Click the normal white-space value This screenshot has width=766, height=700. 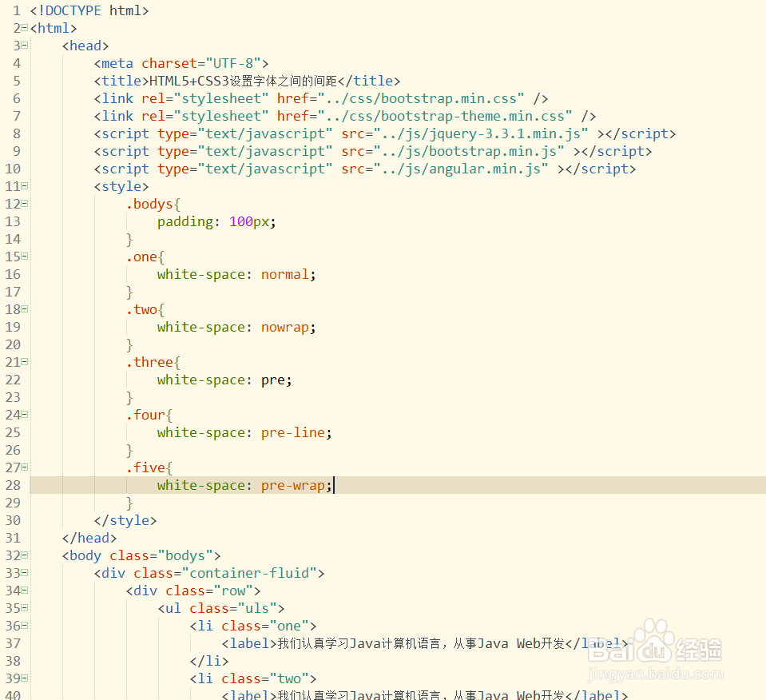coord(285,275)
